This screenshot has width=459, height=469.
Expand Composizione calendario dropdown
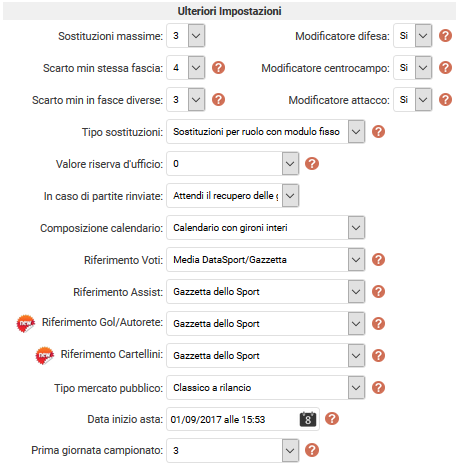point(266,228)
